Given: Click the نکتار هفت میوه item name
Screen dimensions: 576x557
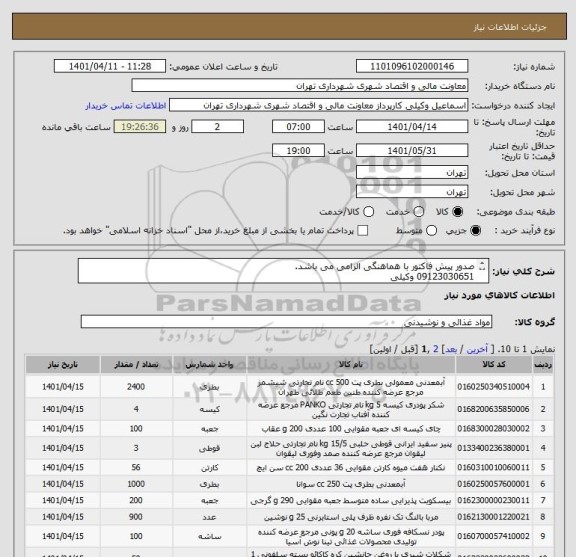Looking at the screenshot, I should tap(350, 468).
